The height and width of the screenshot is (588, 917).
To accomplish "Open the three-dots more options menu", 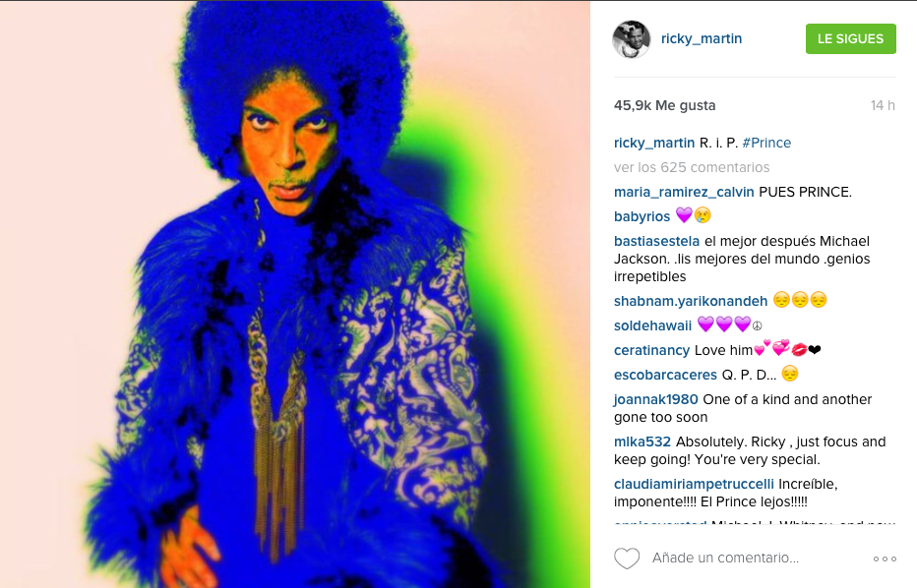I will click(x=885, y=559).
